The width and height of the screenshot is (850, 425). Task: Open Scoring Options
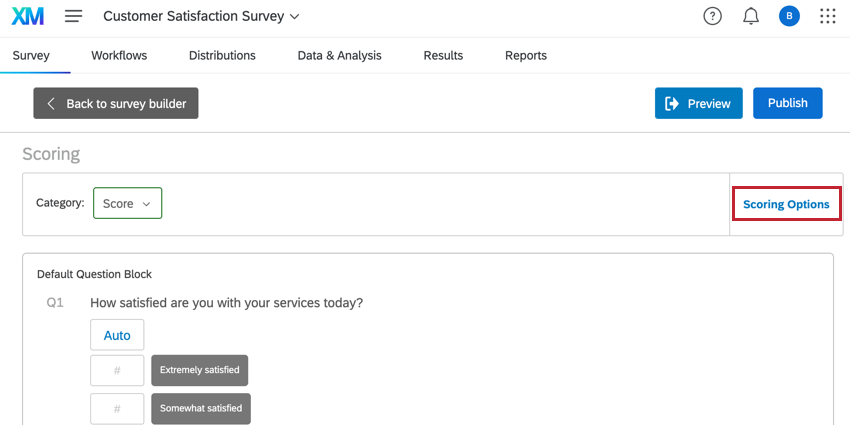tap(786, 204)
